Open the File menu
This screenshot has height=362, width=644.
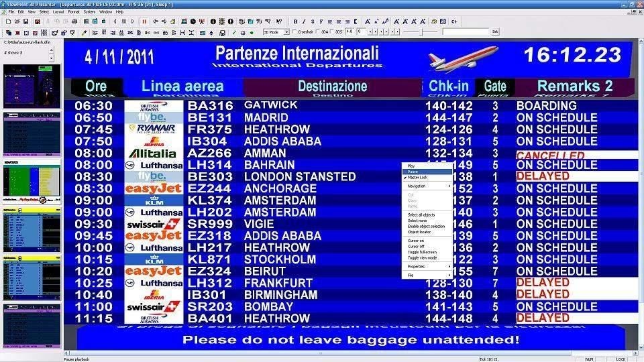coord(11,12)
